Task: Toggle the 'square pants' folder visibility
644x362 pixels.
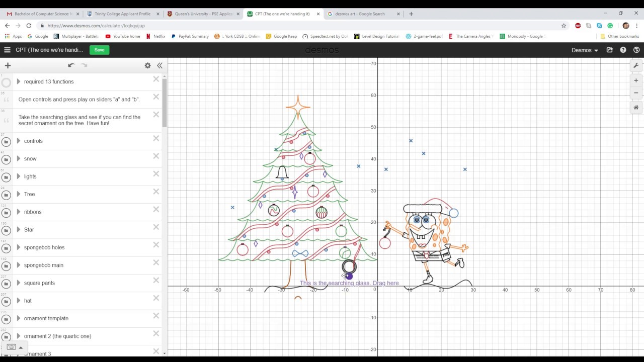Action: click(x=6, y=284)
